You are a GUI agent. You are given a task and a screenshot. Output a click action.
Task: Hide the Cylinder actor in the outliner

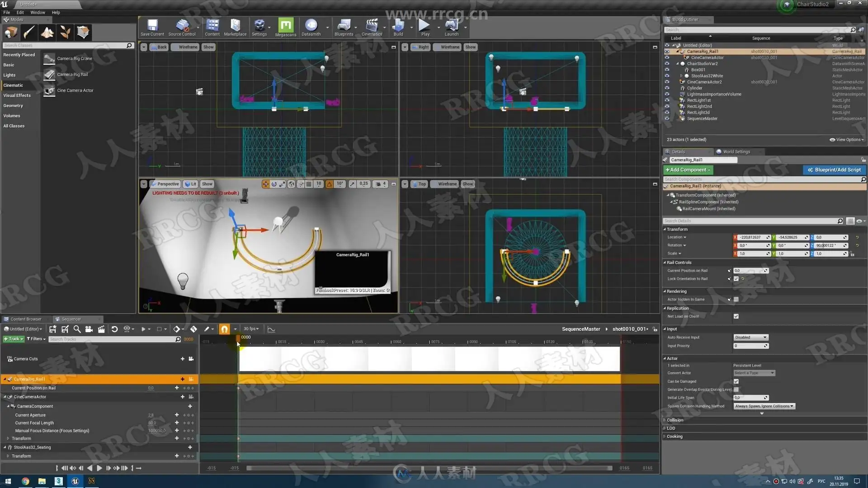tap(667, 88)
